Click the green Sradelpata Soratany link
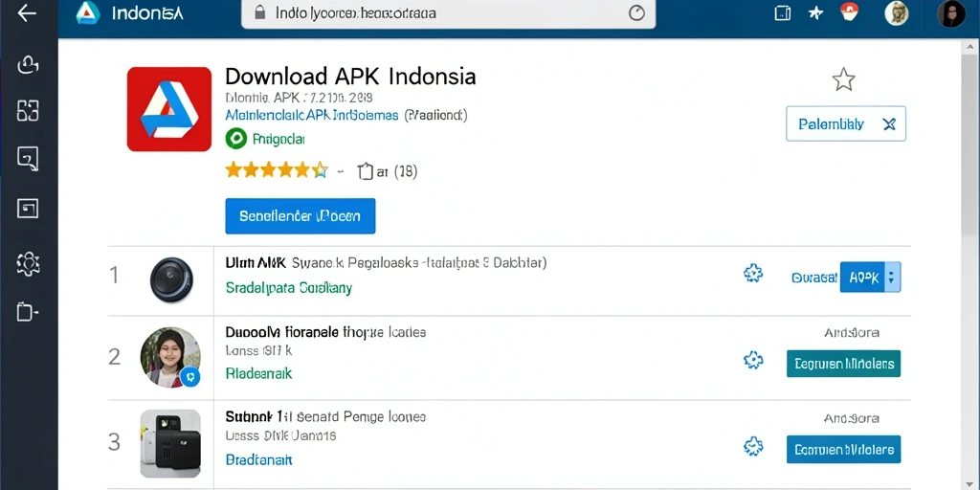The width and height of the screenshot is (980, 490). [288, 288]
